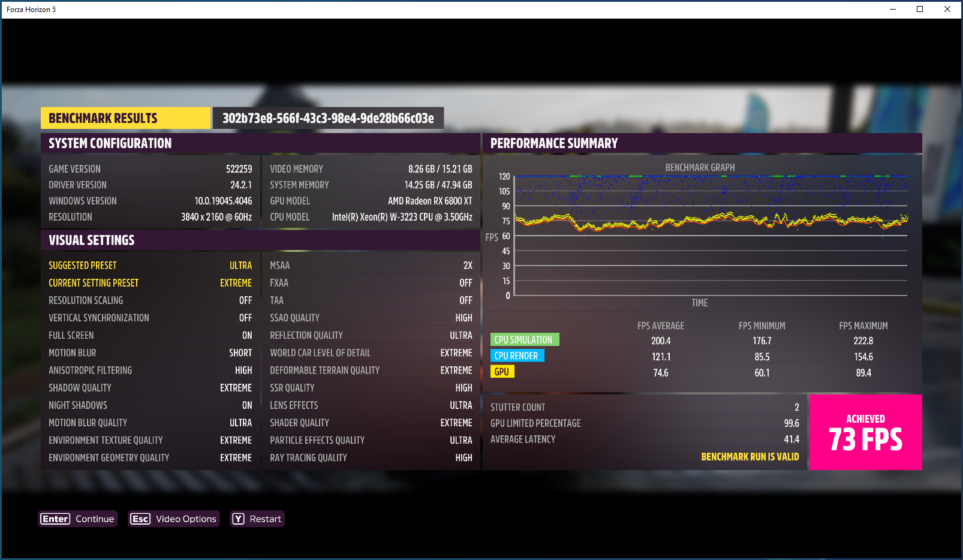Click Environment Geometry Quality row
Viewport: 963px width, 560px height.
pos(151,457)
